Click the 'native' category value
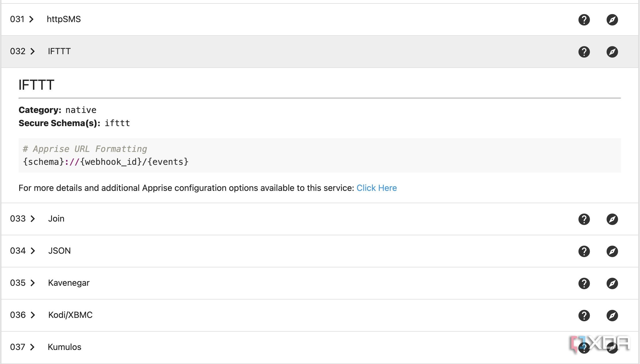The image size is (640, 364). [81, 110]
